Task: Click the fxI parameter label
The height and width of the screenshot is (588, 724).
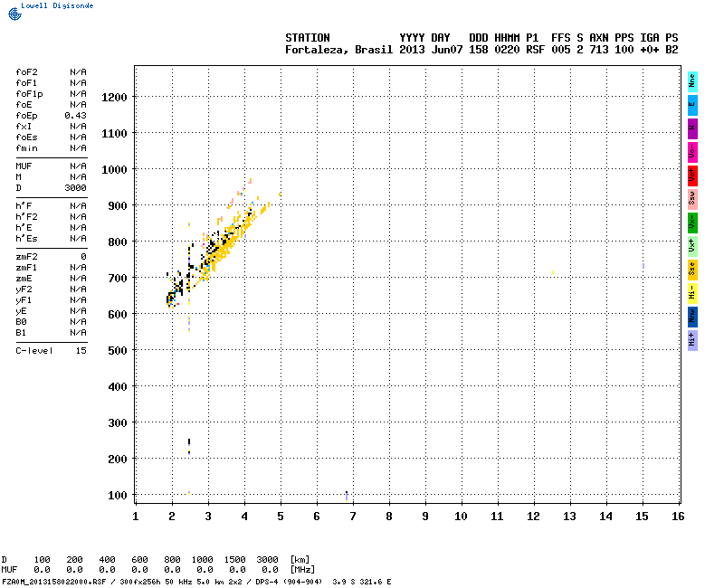Action: click(x=24, y=127)
